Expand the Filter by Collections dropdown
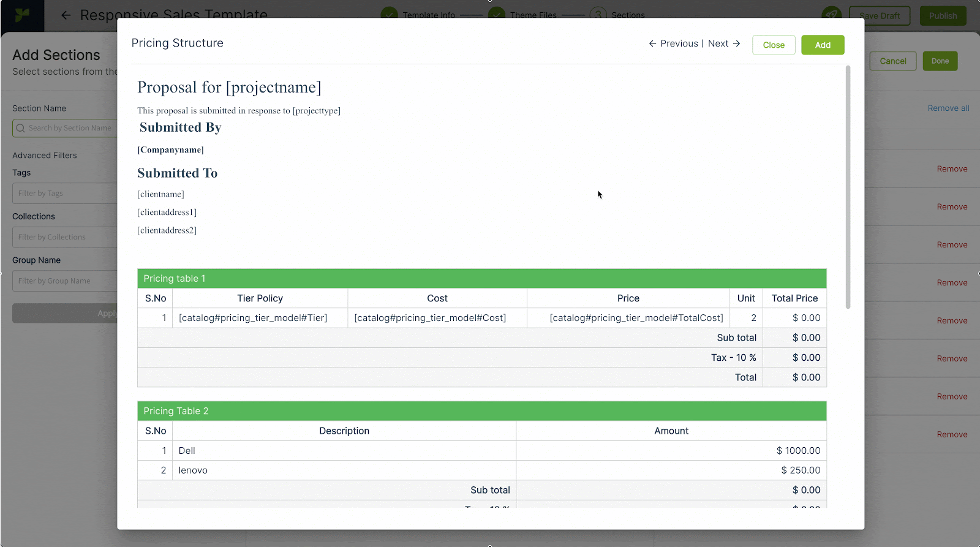This screenshot has height=547, width=980. pos(64,237)
